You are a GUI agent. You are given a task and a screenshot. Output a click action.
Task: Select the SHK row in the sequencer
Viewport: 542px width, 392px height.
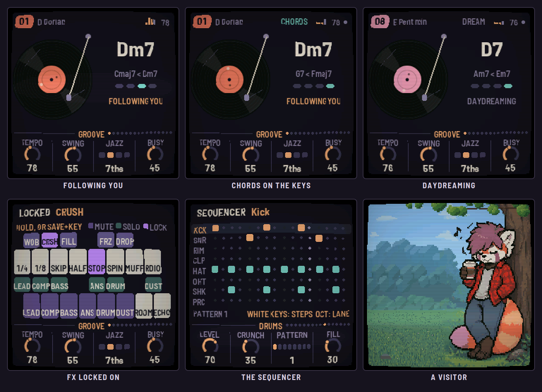point(271,291)
